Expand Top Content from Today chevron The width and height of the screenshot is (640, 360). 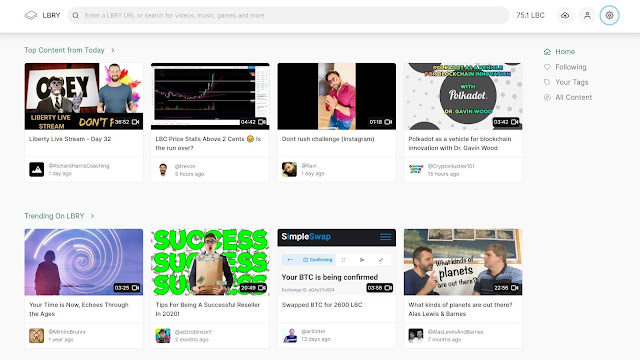pyautogui.click(x=113, y=50)
